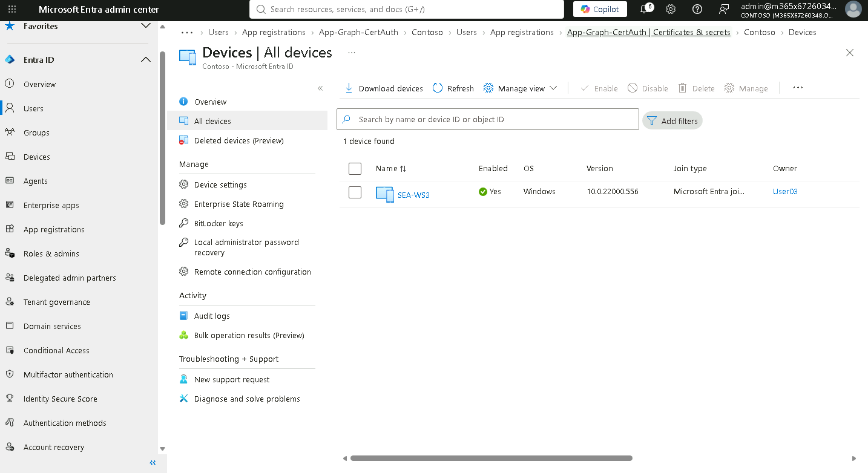Open owner User03 link
868x473 pixels.
click(785, 191)
